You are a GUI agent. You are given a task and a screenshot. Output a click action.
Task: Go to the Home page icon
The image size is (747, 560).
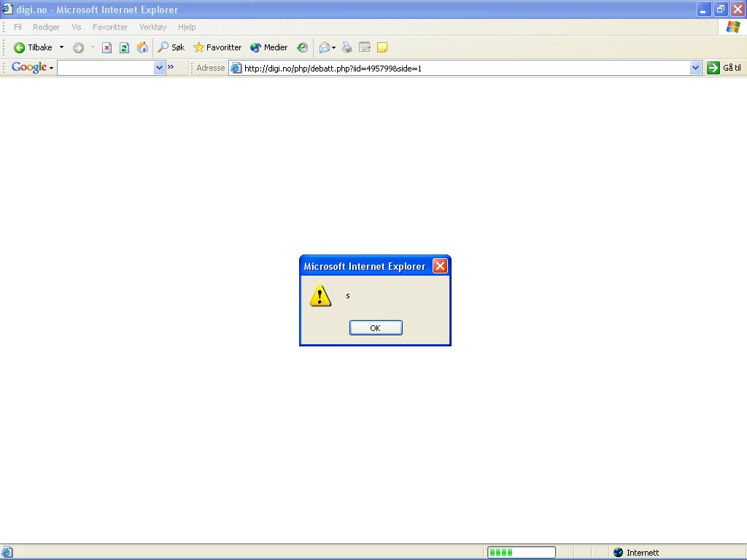pos(142,47)
